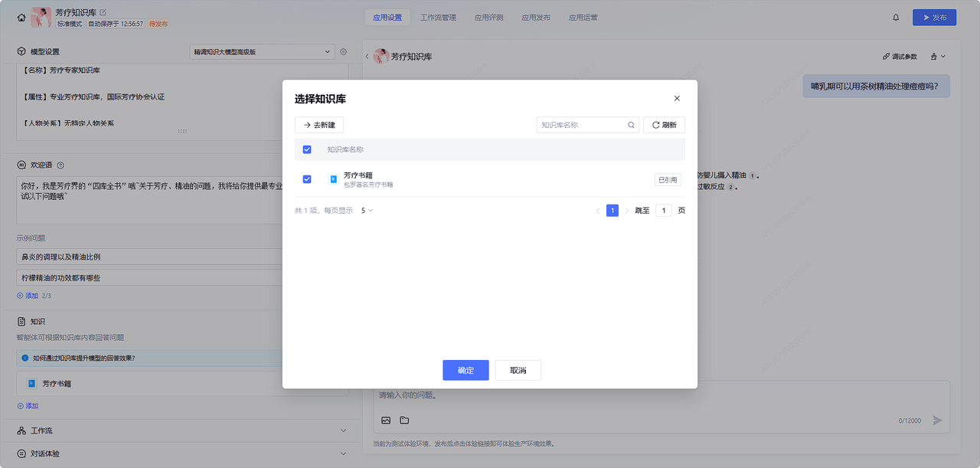The width and height of the screenshot is (980, 468).
Task: Click the image upload icon
Action: pos(386,420)
